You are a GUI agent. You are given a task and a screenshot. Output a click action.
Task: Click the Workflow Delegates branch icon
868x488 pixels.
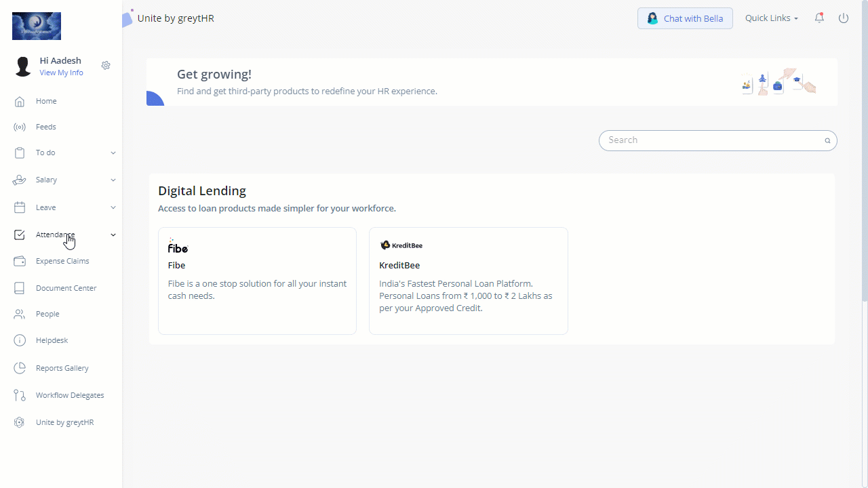tap(20, 395)
